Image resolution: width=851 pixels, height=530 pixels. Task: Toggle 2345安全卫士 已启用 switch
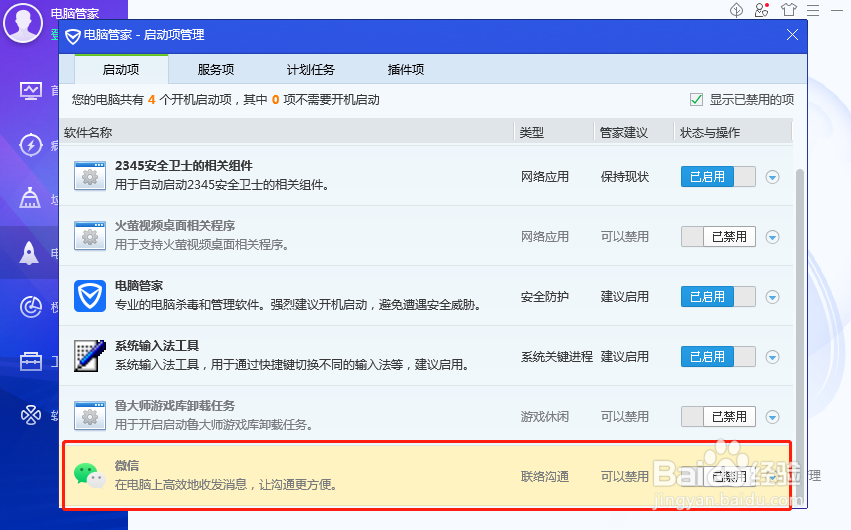[x=718, y=177]
